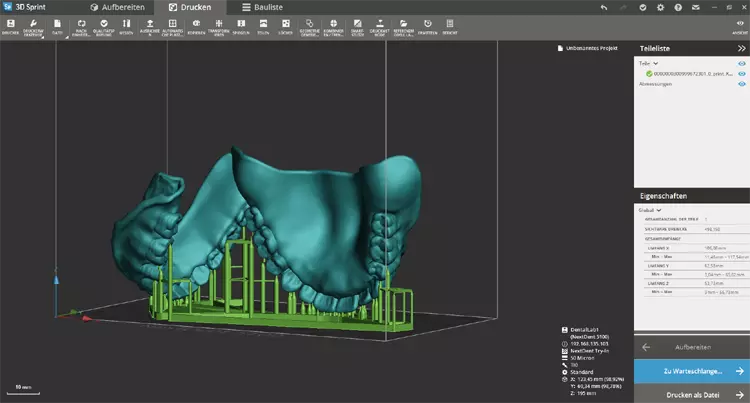750x403 pixels.
Task: Click Drucken als Datei button
Action: point(692,395)
